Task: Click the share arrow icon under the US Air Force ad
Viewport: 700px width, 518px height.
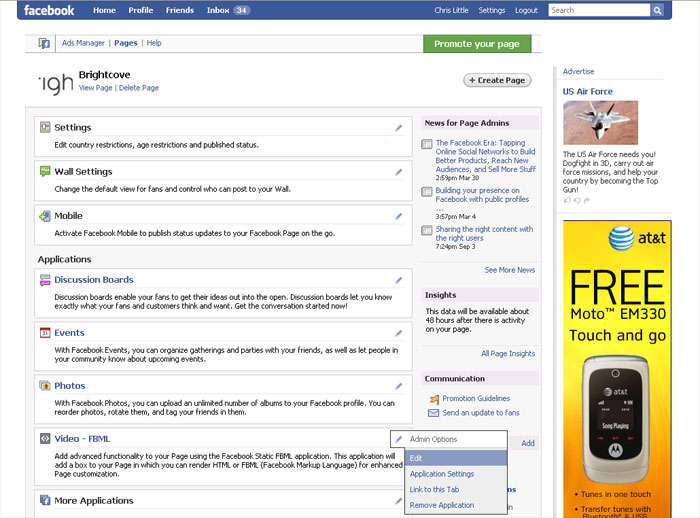Action: pos(587,201)
